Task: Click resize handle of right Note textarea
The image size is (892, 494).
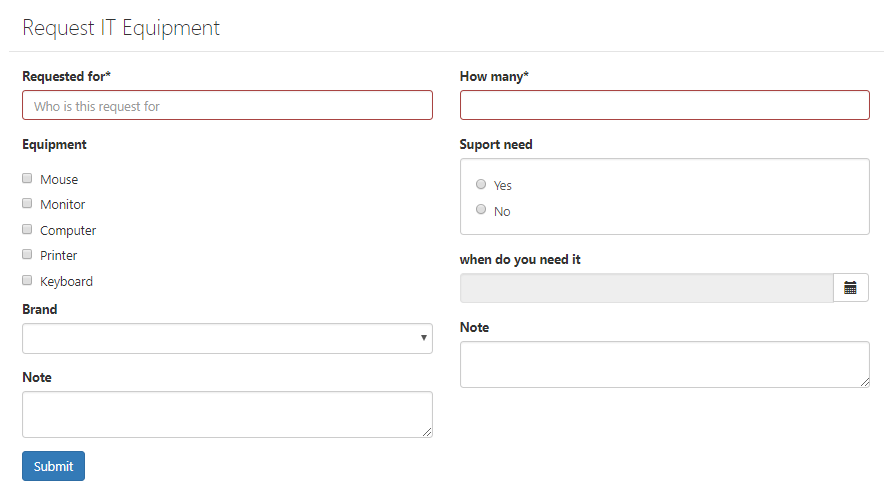Action: (x=865, y=382)
